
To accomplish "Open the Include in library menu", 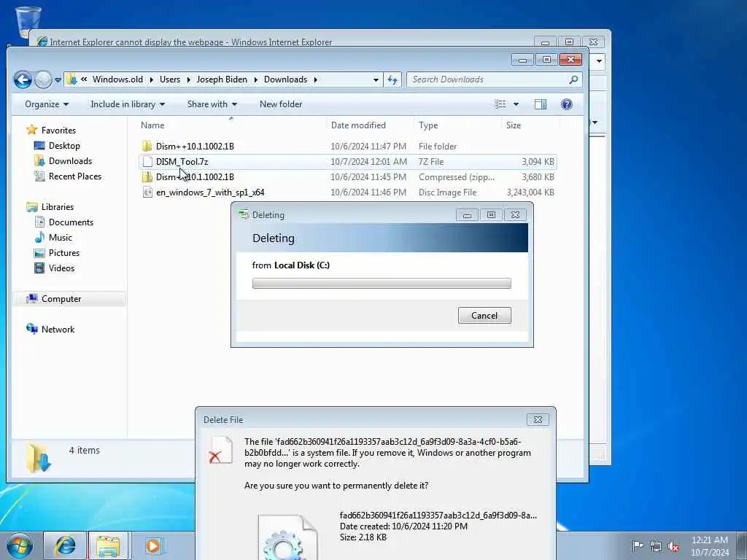I will point(128,104).
